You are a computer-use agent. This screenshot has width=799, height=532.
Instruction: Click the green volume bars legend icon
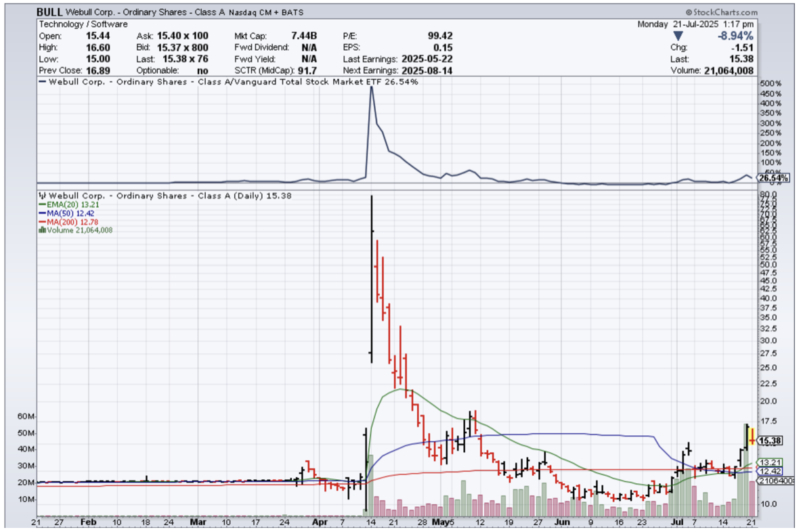coord(43,230)
